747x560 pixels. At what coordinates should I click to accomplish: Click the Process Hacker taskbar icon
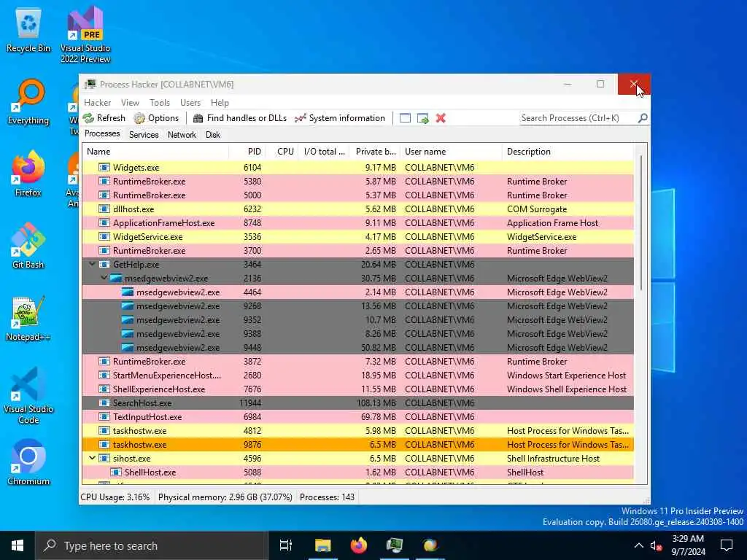395,545
